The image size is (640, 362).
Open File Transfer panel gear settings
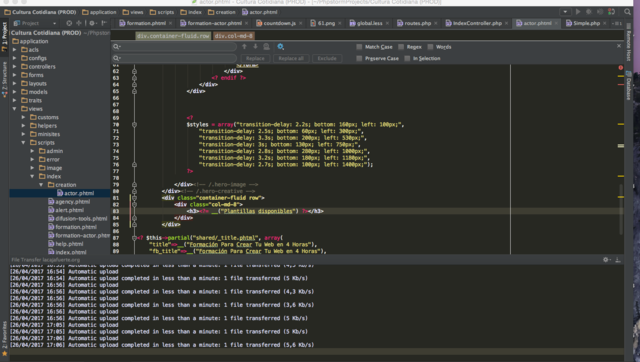tap(606, 260)
